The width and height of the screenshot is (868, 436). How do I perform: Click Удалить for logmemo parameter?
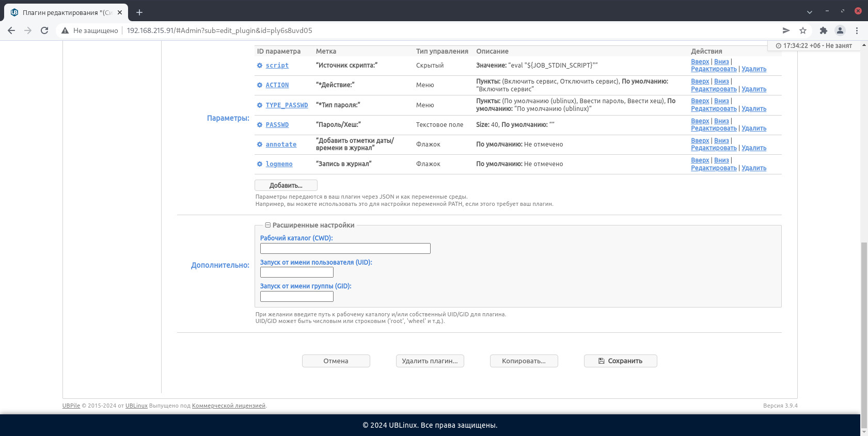(754, 168)
